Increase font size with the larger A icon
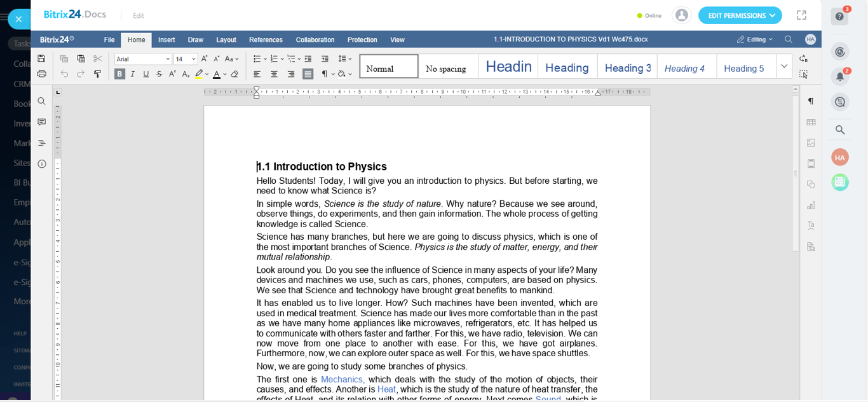 [x=205, y=59]
